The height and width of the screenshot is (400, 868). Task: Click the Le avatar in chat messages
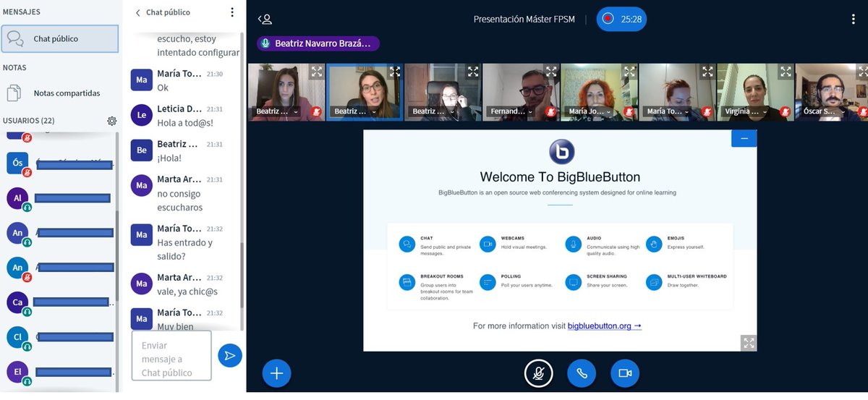(x=141, y=115)
